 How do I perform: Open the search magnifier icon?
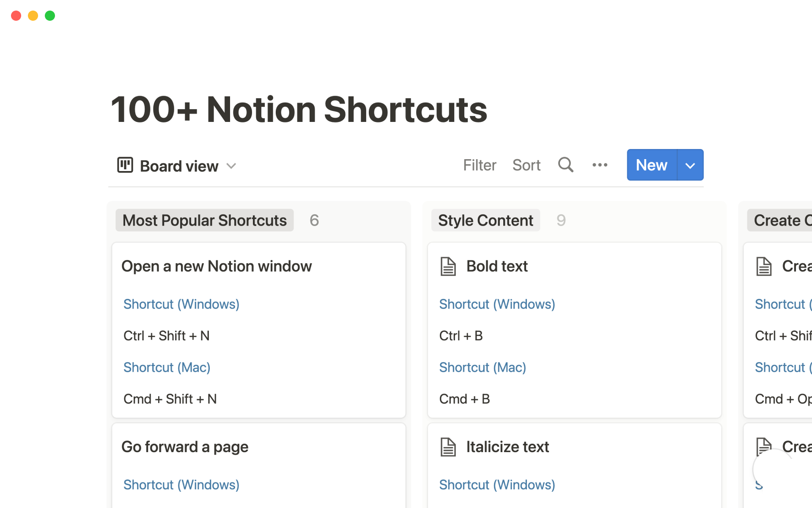point(565,165)
